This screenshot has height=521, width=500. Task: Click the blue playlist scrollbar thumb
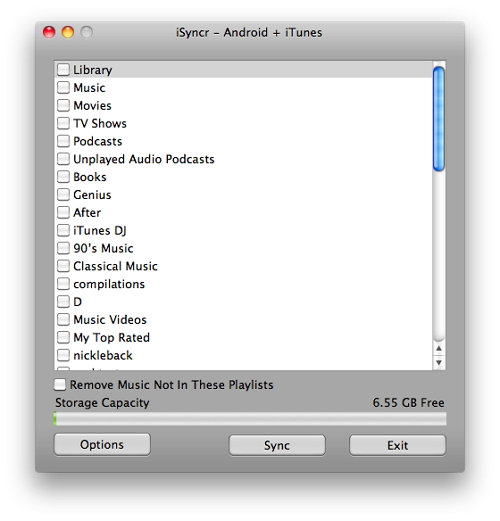point(439,119)
